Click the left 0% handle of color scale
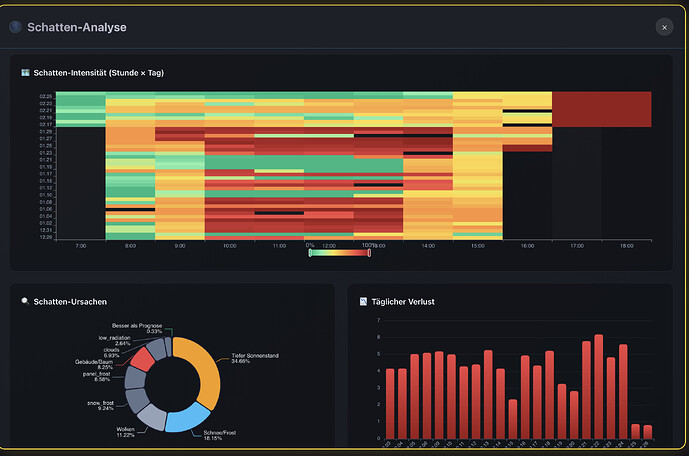689x456 pixels. coord(310,253)
